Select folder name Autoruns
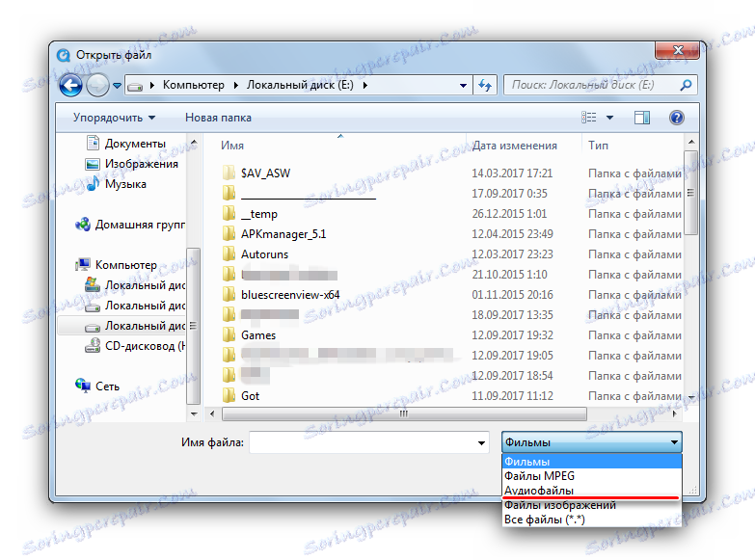The height and width of the screenshot is (560, 755). (264, 254)
